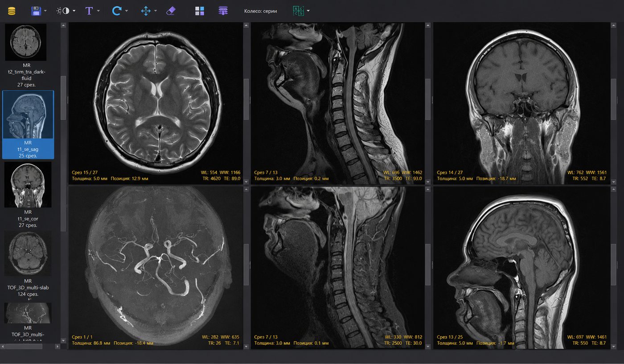
Task: Click the "Срез 14 / 27" slice label
Action: 450,172
